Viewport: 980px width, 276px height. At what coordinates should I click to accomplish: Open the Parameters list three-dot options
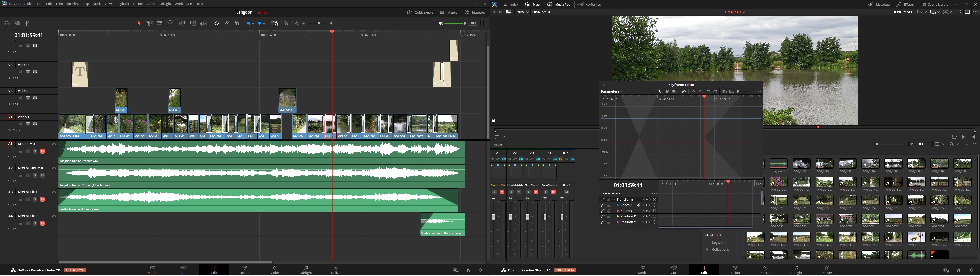tap(654, 194)
